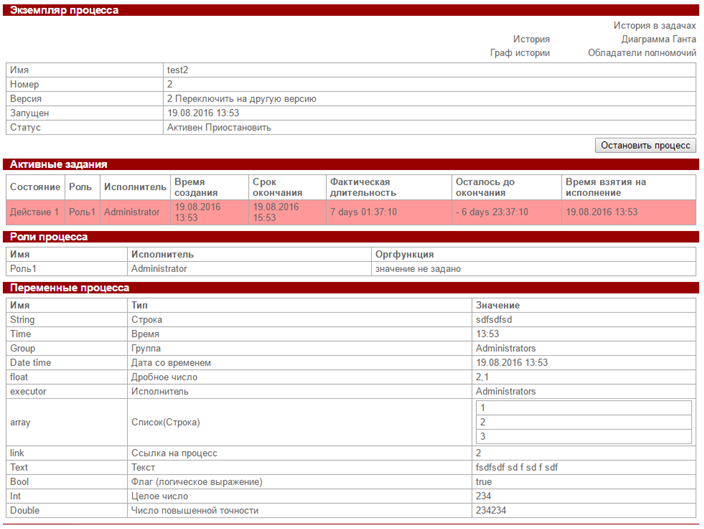The height and width of the screenshot is (529, 704).
Task: Open the Обладатели полномочий link
Action: coord(642,53)
